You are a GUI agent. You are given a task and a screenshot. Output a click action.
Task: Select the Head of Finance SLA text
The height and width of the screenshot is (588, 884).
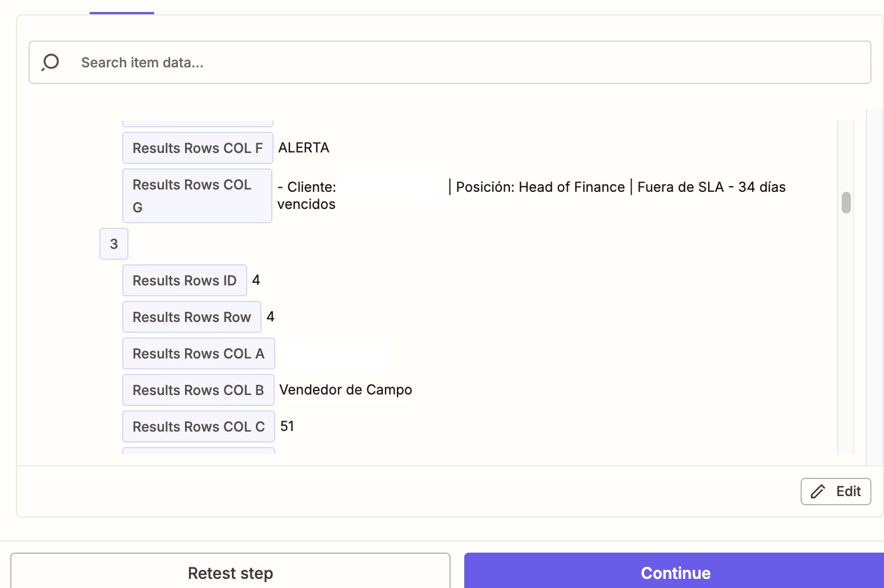532,195
